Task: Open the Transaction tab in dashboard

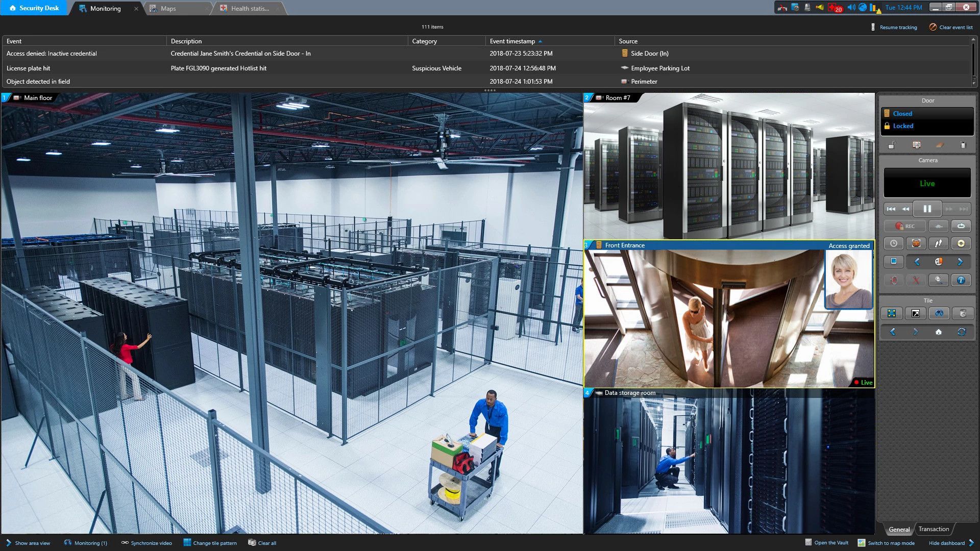Action: pyautogui.click(x=934, y=529)
